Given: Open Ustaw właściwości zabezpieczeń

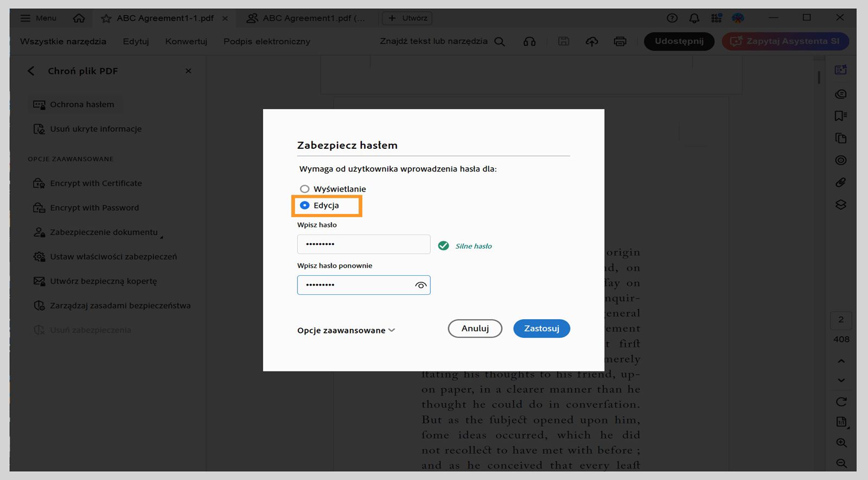Looking at the screenshot, I should tap(105, 257).
